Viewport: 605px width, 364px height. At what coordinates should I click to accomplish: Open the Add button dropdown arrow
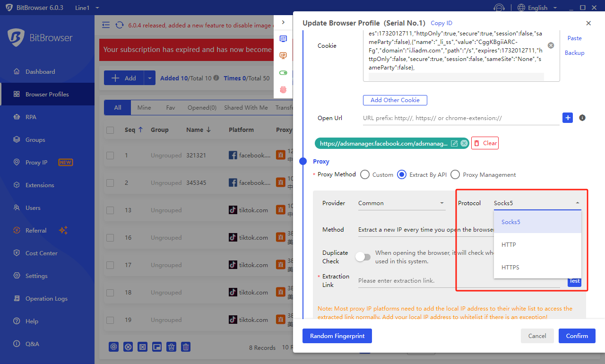pos(149,78)
